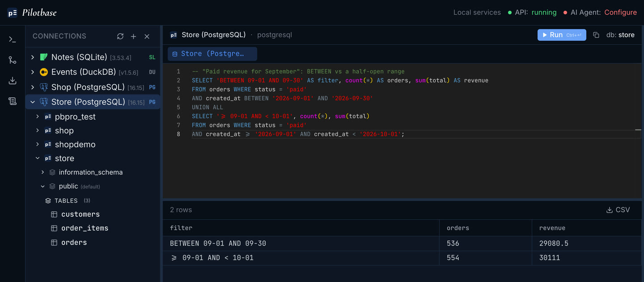Expand the pbpro_test database
The height and width of the screenshot is (282, 644).
pos(38,117)
